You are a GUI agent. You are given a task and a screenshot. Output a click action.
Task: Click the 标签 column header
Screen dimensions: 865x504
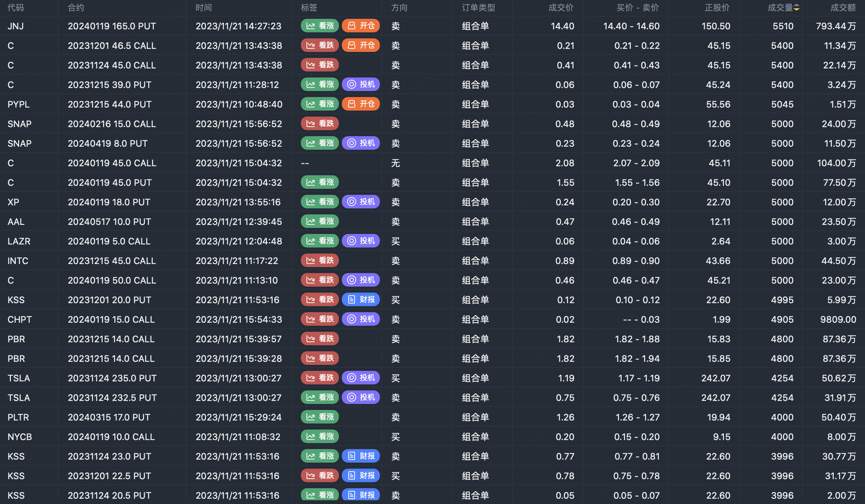click(x=309, y=8)
